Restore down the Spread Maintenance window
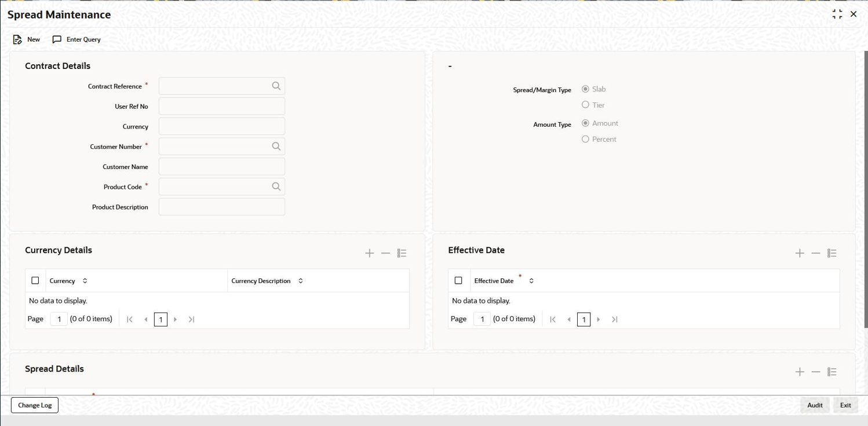The width and height of the screenshot is (868, 426). 837,14
